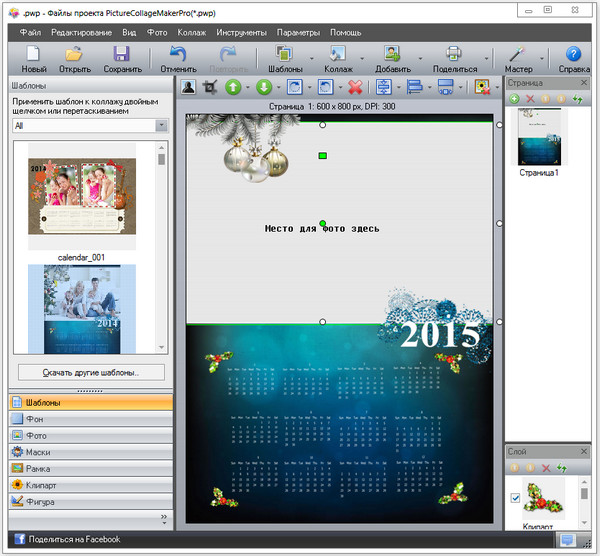Click the red X delete icon in canvas toolbar
Viewport: 600px width, 556px height.
coord(354,87)
